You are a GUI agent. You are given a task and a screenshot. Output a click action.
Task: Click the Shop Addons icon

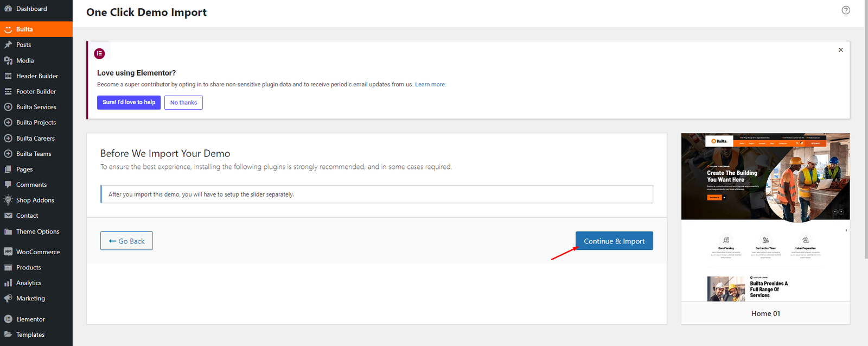8,200
